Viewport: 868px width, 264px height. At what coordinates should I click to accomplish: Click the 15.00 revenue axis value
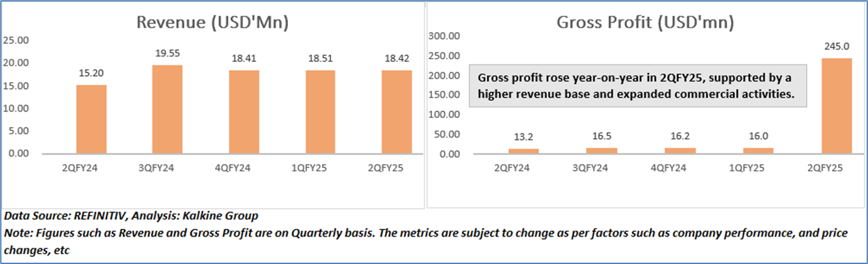[16, 86]
